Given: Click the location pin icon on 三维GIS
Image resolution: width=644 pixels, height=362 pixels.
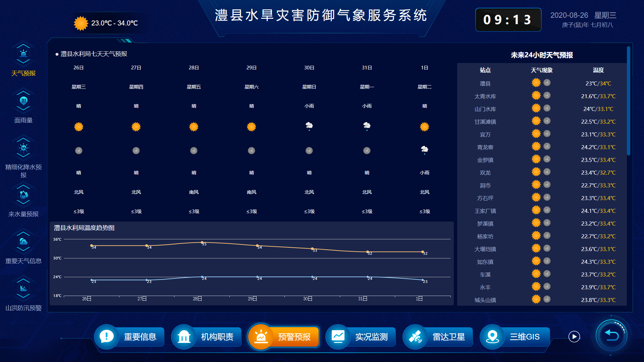Looking at the screenshot, I should coord(492,337).
